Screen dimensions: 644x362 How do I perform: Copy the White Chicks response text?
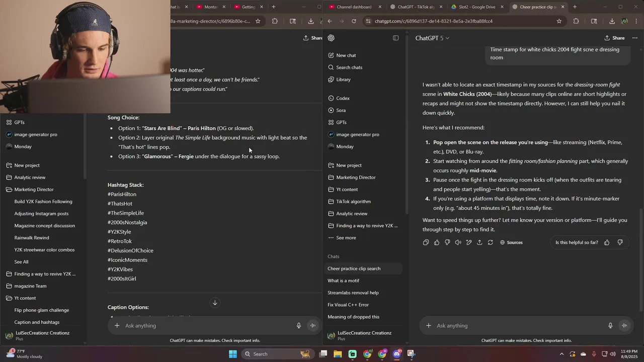pyautogui.click(x=426, y=242)
